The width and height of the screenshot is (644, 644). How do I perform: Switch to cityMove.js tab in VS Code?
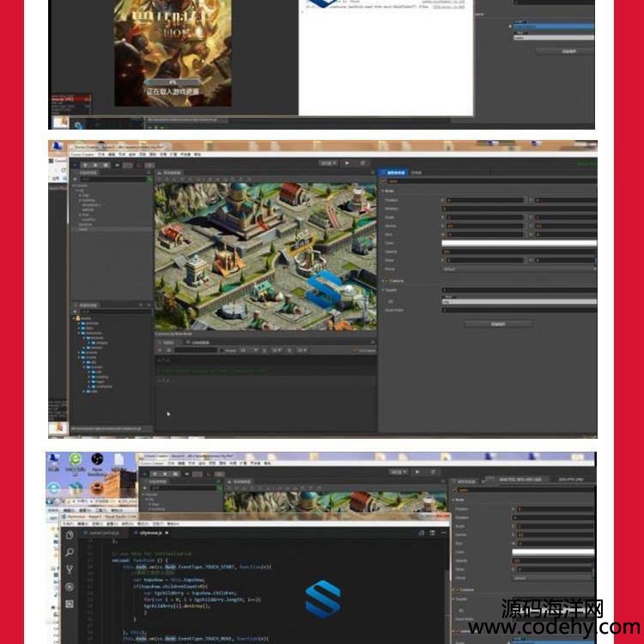click(x=149, y=532)
